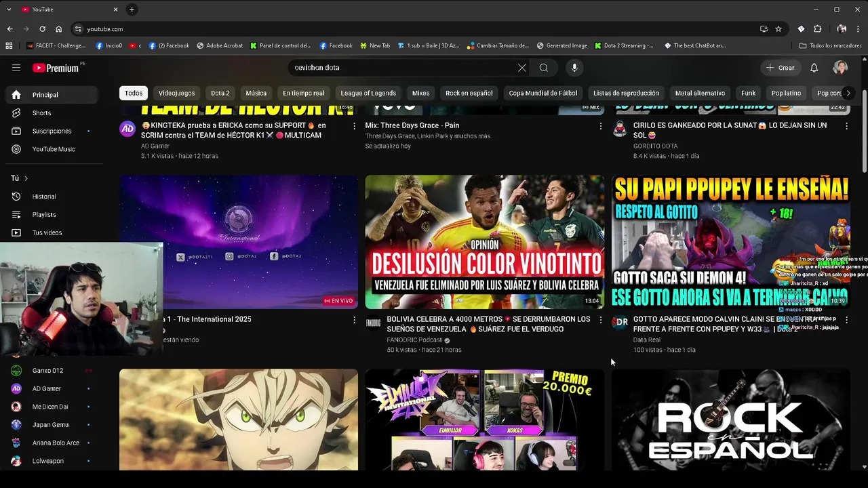Open options menu for CIRILO video
This screenshot has width=868, height=488.
[846, 126]
